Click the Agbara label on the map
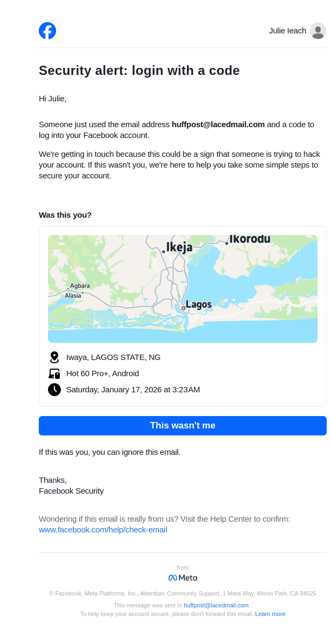The width and height of the screenshot is (331, 644). click(80, 286)
